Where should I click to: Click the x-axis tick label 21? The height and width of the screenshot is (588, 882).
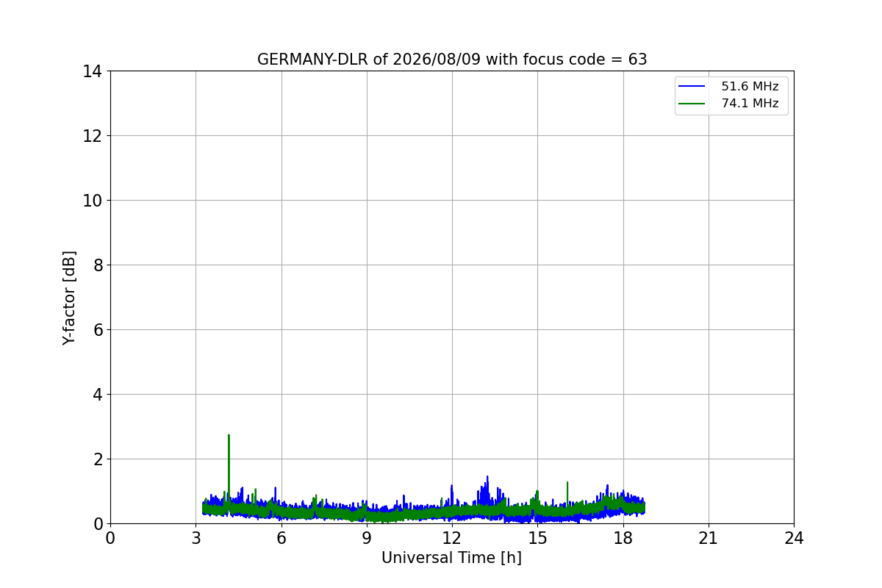pyautogui.click(x=709, y=538)
